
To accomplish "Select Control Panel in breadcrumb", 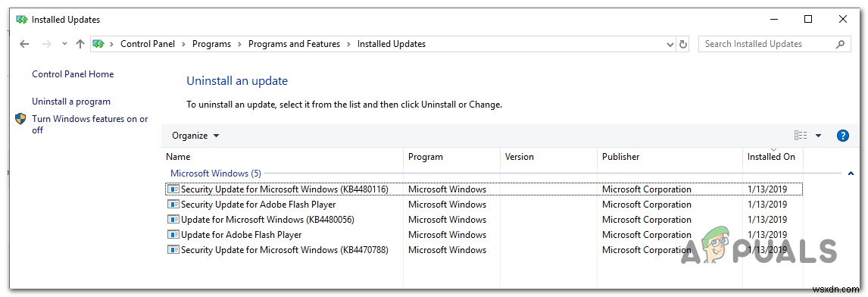I will [147, 44].
